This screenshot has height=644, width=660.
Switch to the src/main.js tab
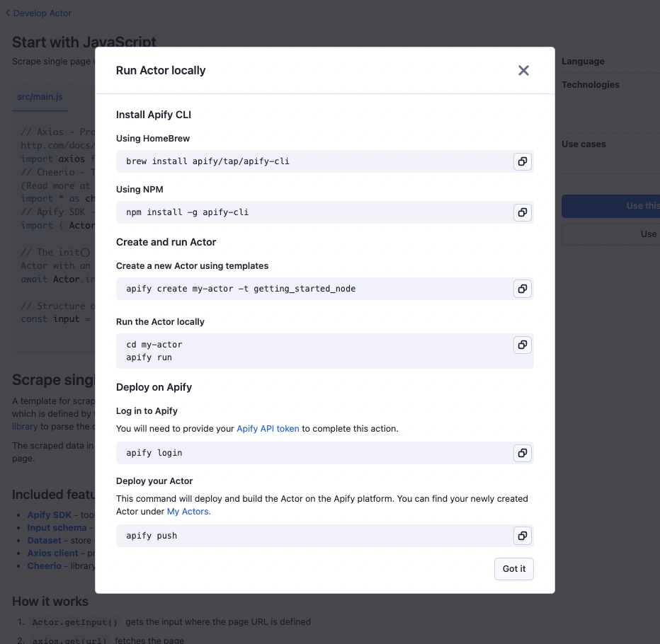pyautogui.click(x=40, y=96)
